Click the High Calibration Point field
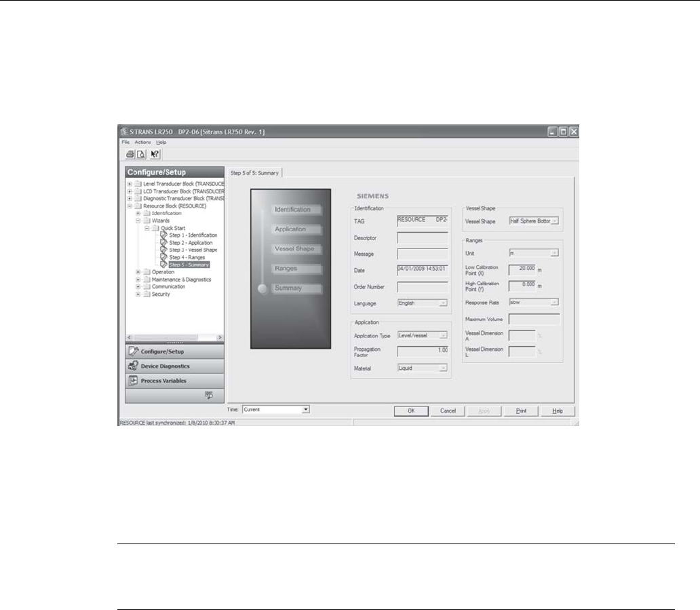 (x=522, y=286)
